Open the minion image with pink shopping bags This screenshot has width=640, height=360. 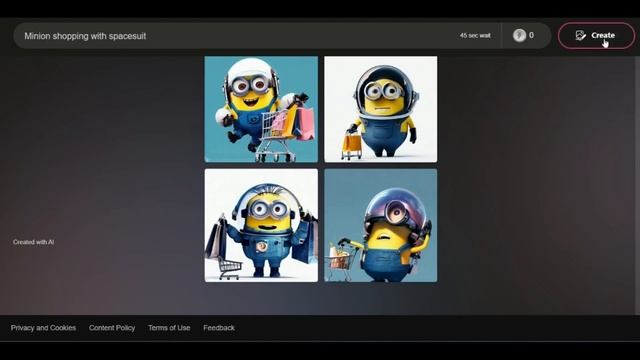(x=261, y=109)
